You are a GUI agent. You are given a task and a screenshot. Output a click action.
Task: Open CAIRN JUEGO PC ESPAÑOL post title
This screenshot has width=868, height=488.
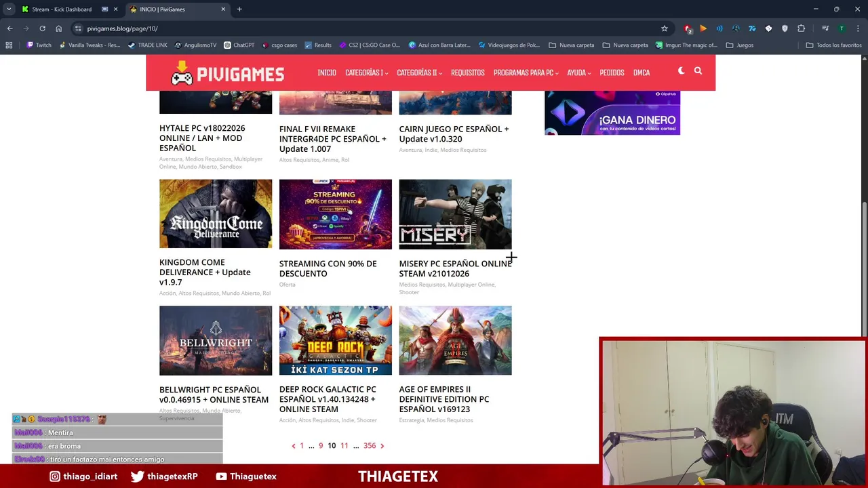pos(454,134)
